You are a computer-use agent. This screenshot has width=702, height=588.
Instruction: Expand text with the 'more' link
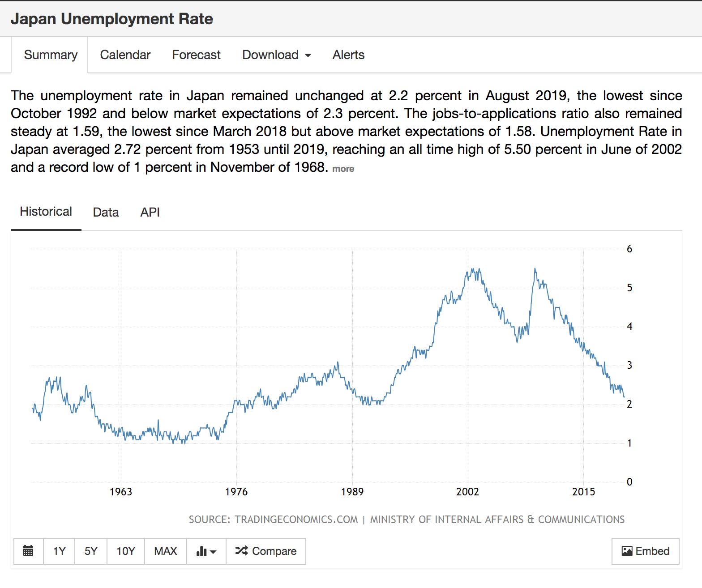pyautogui.click(x=343, y=169)
